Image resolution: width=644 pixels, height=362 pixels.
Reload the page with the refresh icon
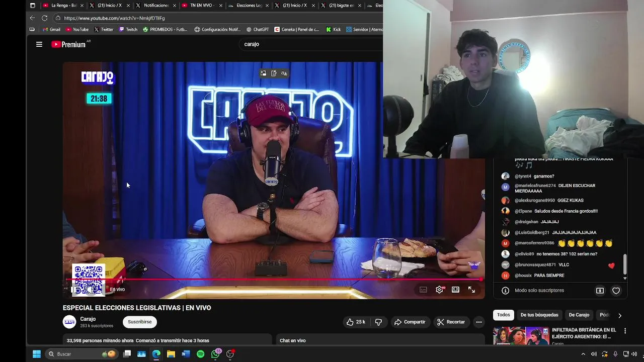(x=45, y=18)
